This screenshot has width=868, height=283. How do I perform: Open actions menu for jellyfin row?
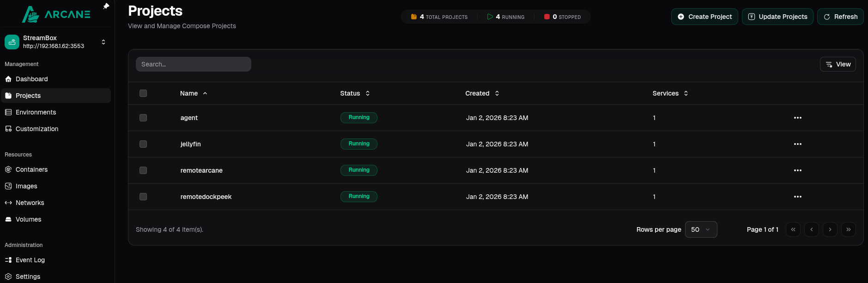tap(797, 144)
